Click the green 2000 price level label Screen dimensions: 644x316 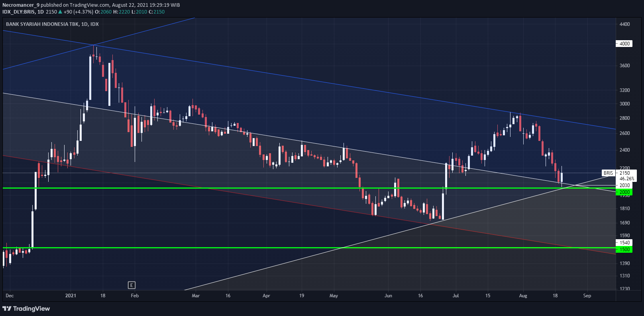(x=624, y=192)
